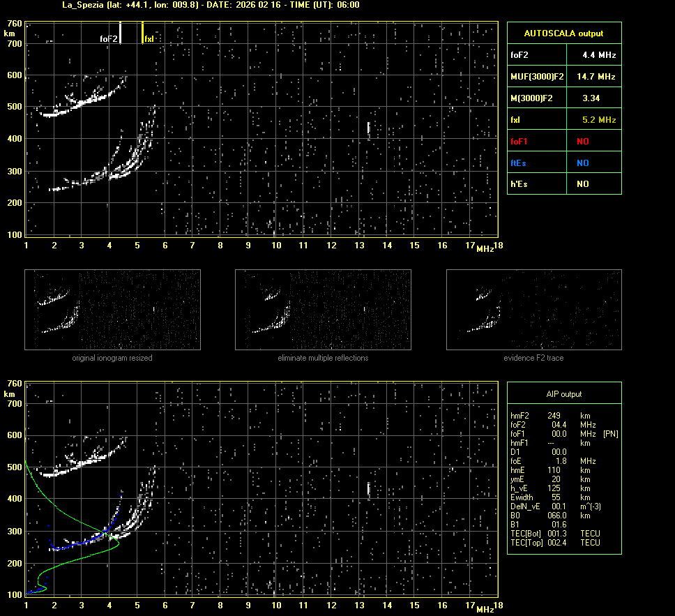Select the eliminate multiple reflections thumbnail
This screenshot has width=675, height=616.
(x=323, y=309)
